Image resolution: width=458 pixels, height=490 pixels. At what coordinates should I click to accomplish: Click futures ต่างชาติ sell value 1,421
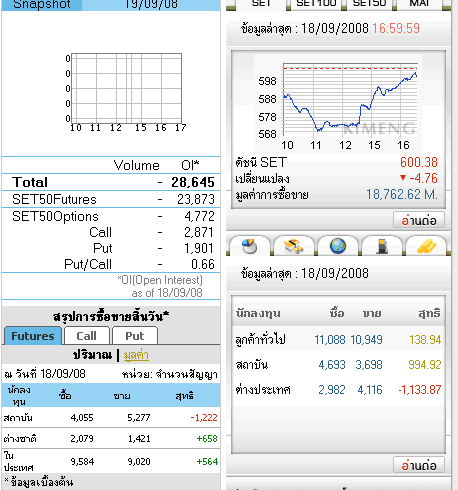coord(139,439)
